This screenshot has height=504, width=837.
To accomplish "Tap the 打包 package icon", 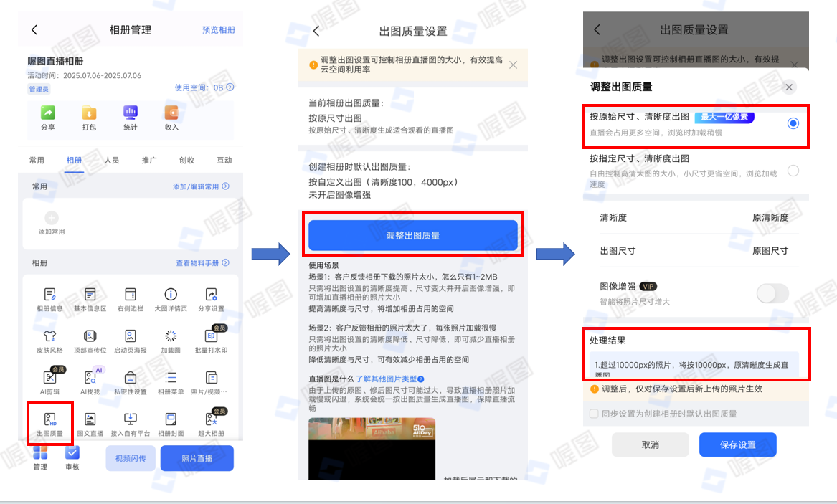I will click(x=89, y=113).
